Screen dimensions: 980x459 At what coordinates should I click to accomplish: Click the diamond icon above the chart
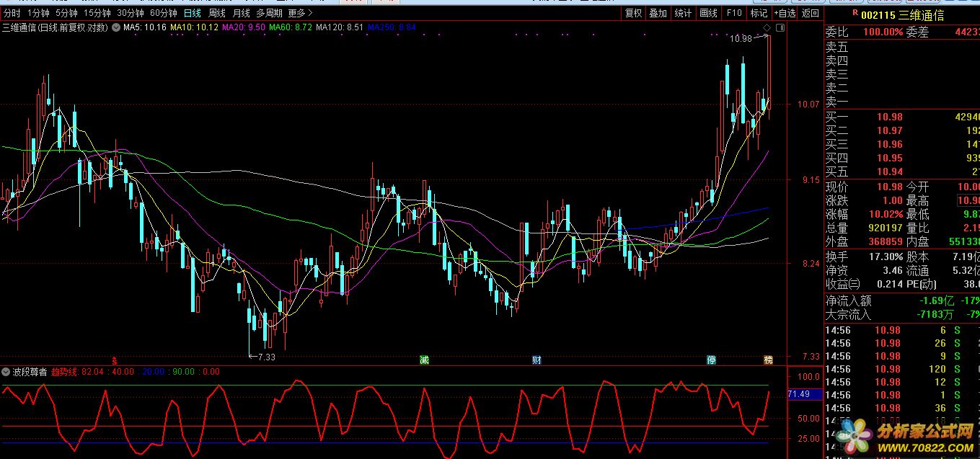coord(767,28)
